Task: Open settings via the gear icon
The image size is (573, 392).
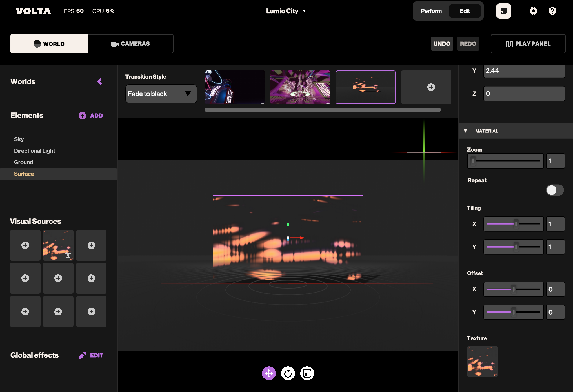Action: point(533,11)
